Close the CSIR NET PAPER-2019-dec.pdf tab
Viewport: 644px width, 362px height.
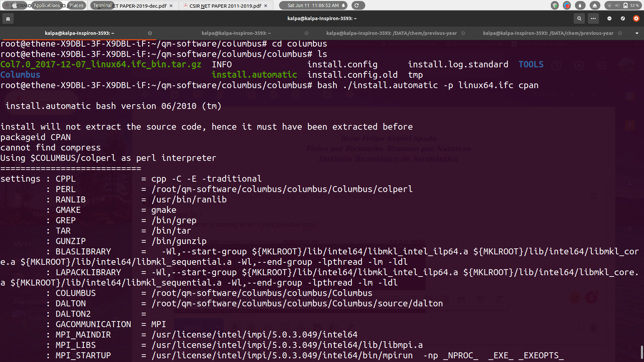tap(171, 6)
